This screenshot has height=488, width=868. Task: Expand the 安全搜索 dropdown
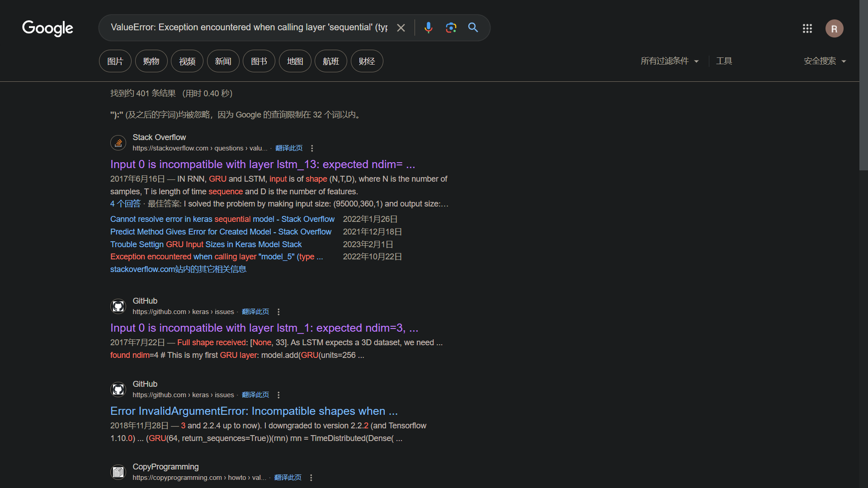pos(825,61)
